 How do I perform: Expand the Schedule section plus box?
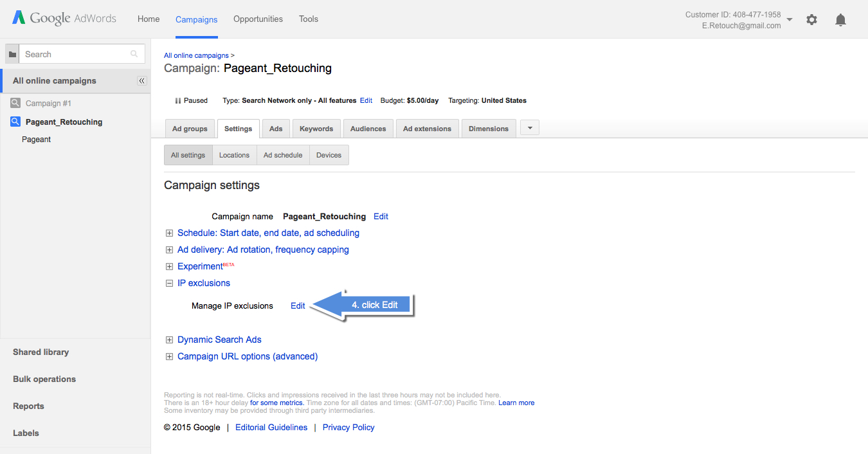point(169,233)
